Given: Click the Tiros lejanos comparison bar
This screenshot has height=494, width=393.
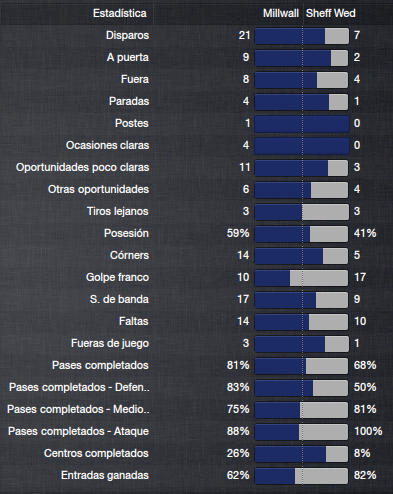Looking at the screenshot, I should (x=302, y=211).
